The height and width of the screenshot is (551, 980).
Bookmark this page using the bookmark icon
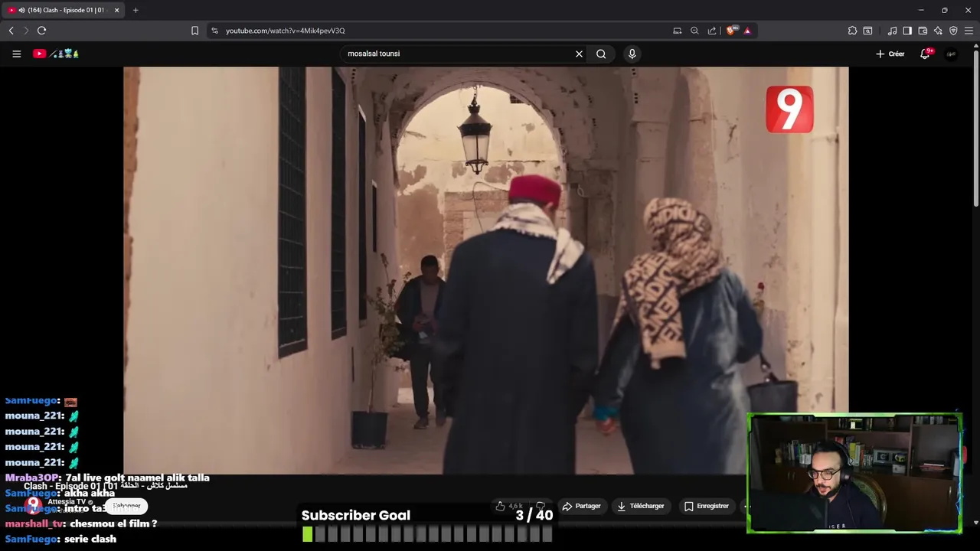tap(194, 31)
